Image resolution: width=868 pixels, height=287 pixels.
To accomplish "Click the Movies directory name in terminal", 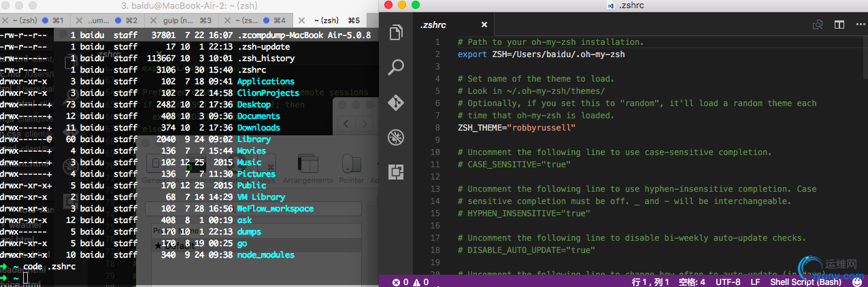I will [252, 151].
